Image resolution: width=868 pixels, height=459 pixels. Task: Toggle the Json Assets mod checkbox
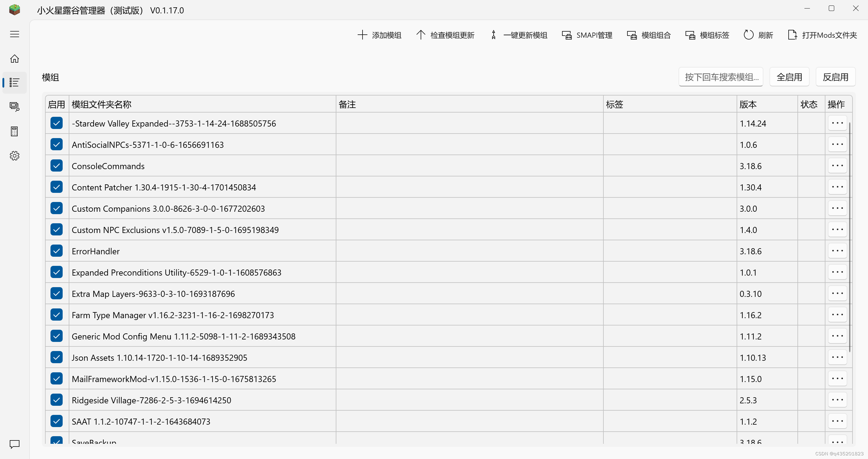click(57, 357)
